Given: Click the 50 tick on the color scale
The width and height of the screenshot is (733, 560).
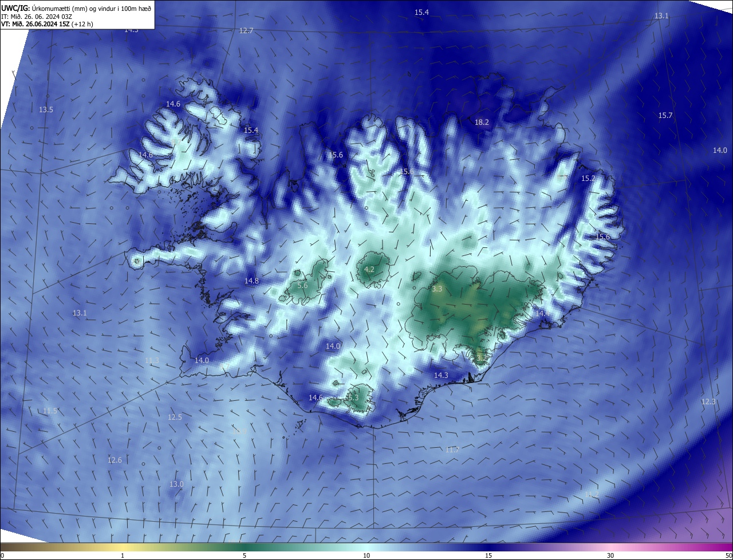Looking at the screenshot, I should point(728,555).
